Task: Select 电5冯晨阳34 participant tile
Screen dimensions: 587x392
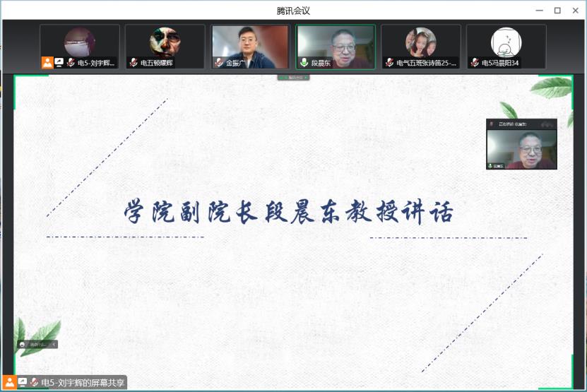Action: tap(506, 42)
